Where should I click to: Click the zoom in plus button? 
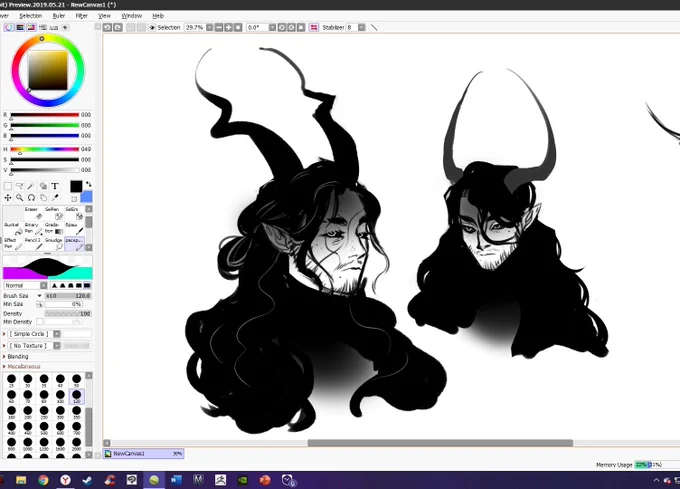coord(229,27)
